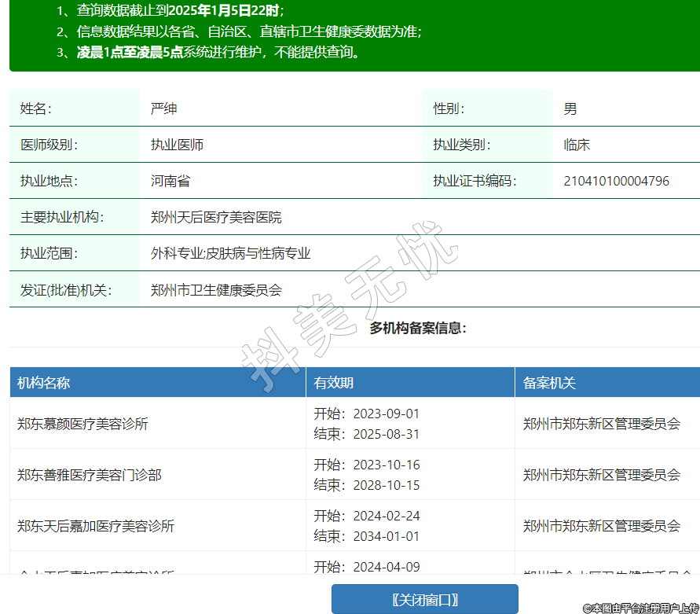Click the 河南省 practice location value
The height and width of the screenshot is (614, 700).
coord(170,181)
